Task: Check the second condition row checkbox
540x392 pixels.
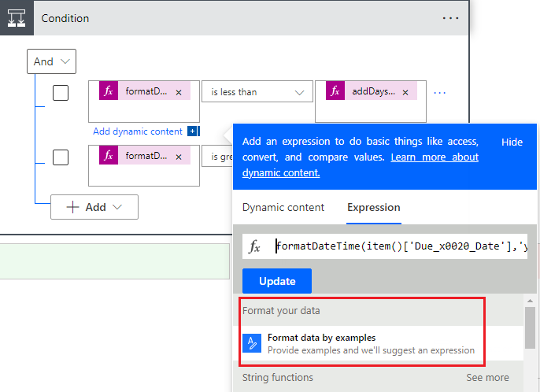Action: [x=61, y=157]
